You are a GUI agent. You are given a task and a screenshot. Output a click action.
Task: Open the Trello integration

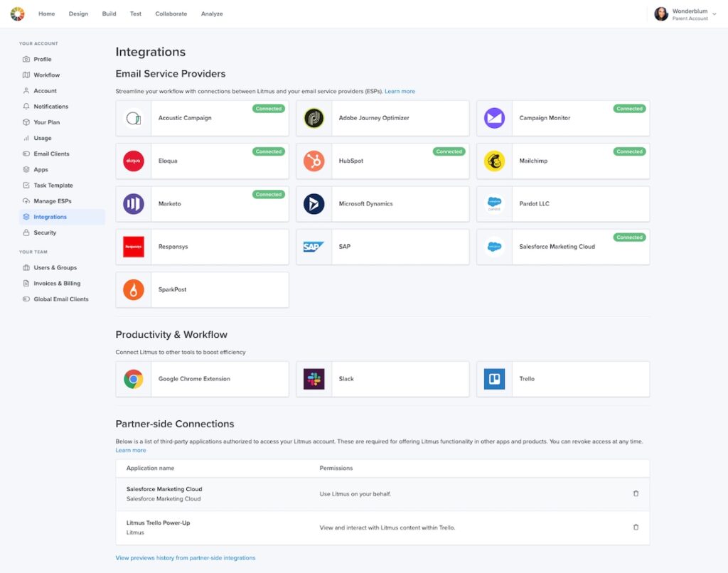click(562, 378)
